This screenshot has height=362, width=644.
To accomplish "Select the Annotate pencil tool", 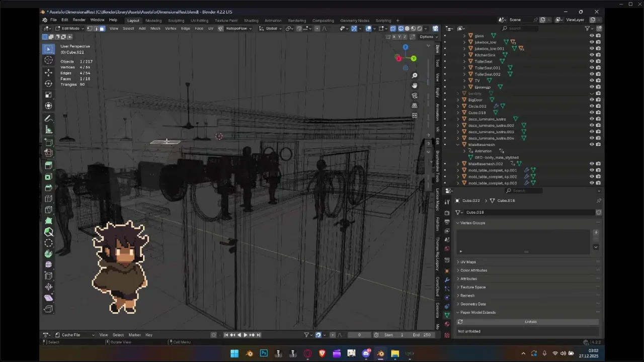I will pos(48,119).
